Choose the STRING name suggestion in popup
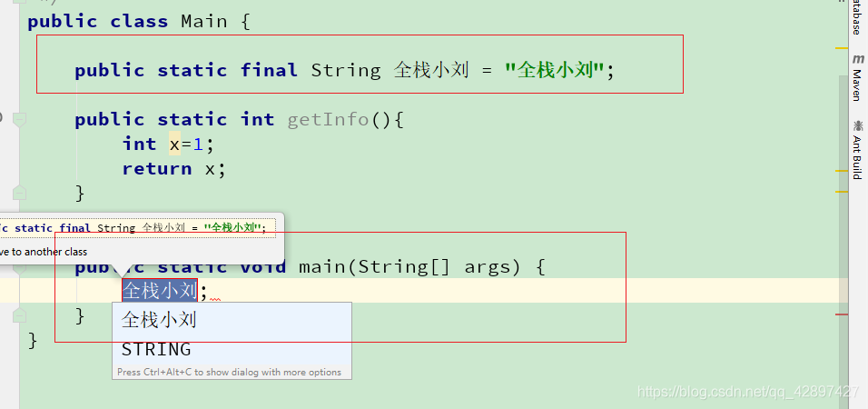Viewport: 868px width, 409px height. [x=232, y=349]
